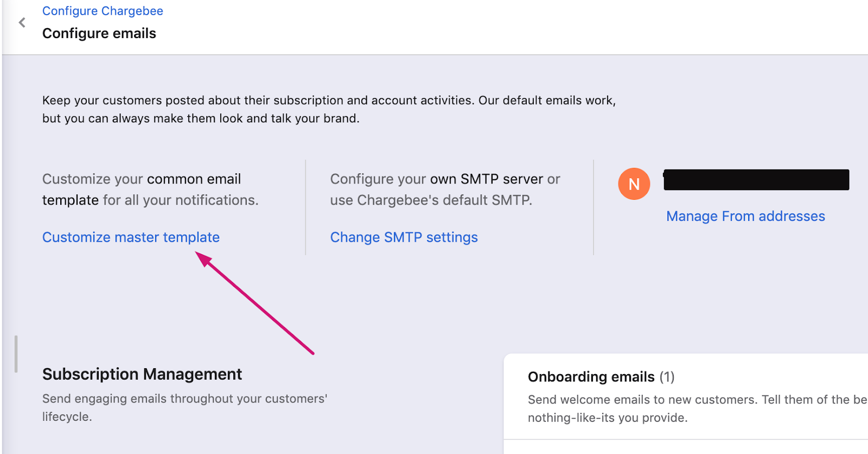The width and height of the screenshot is (868, 454).
Task: Click the Subscription Management lifecycle description
Action: point(184,407)
